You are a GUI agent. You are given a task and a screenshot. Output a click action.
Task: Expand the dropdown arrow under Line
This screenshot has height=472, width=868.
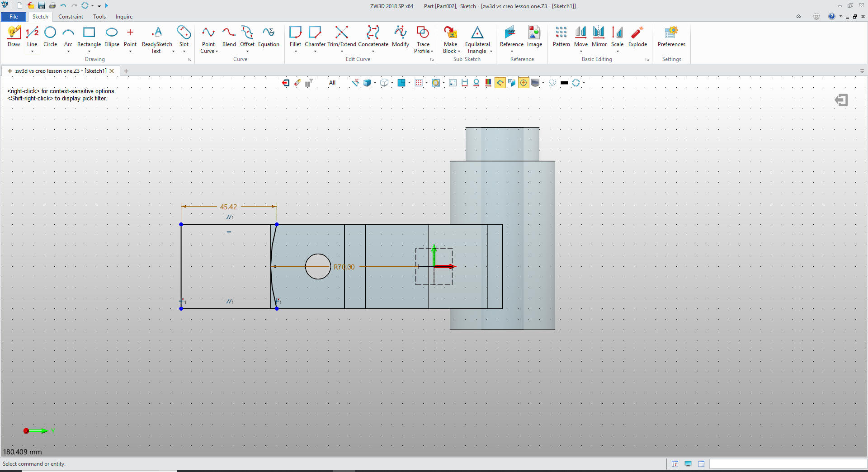(32, 52)
